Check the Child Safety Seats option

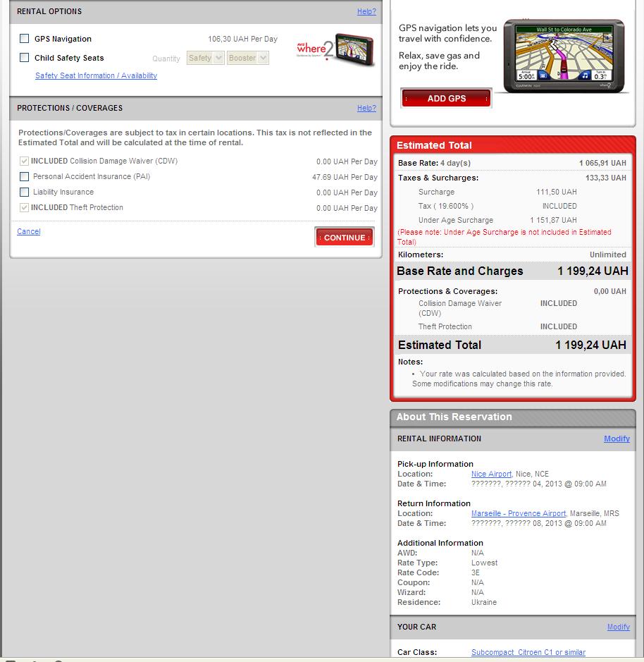25,58
